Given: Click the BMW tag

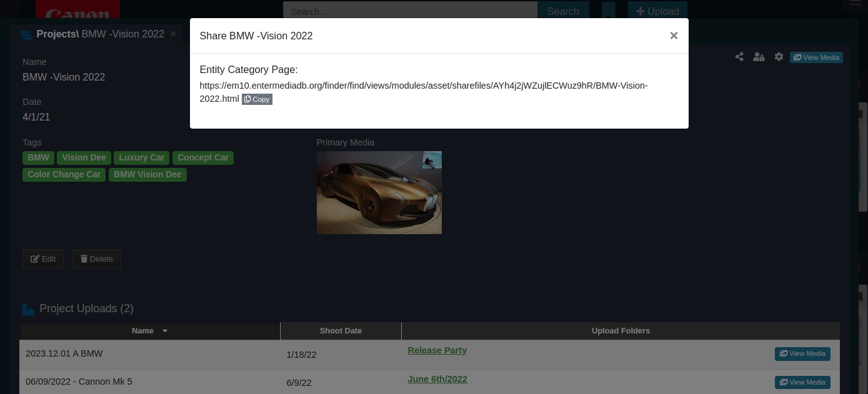Looking at the screenshot, I should (39, 158).
